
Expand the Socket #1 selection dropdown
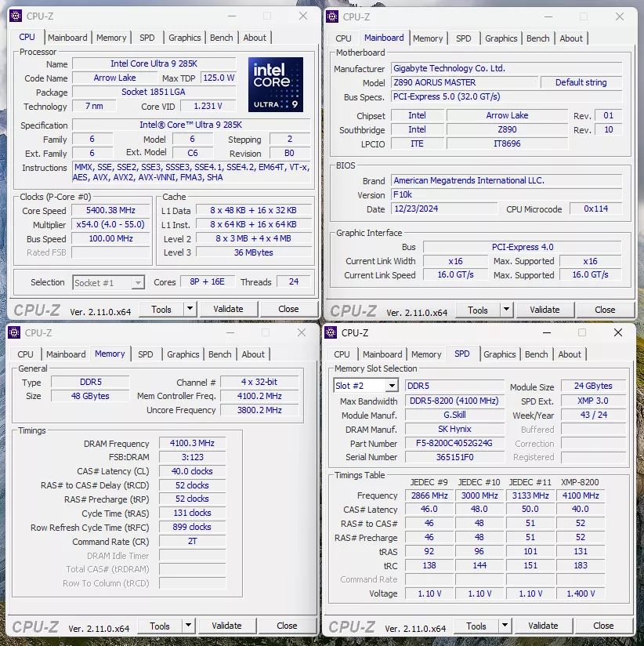coord(138,282)
